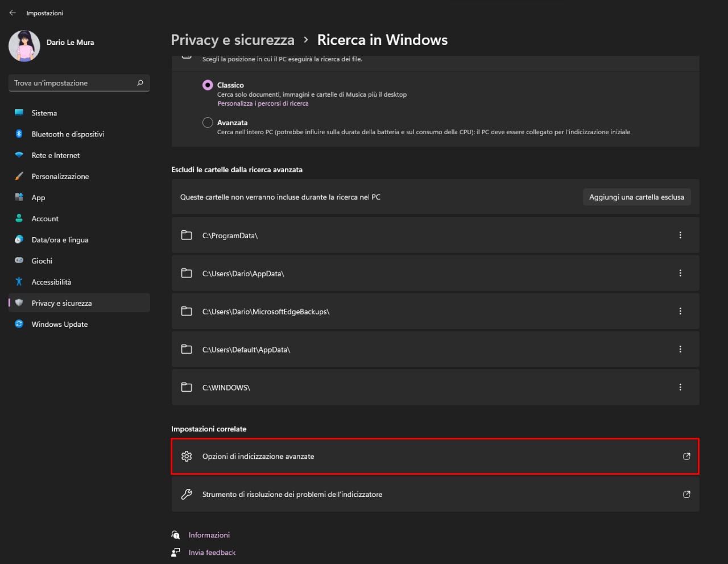Image resolution: width=728 pixels, height=564 pixels.
Task: Click the App grid icon
Action: tap(19, 197)
